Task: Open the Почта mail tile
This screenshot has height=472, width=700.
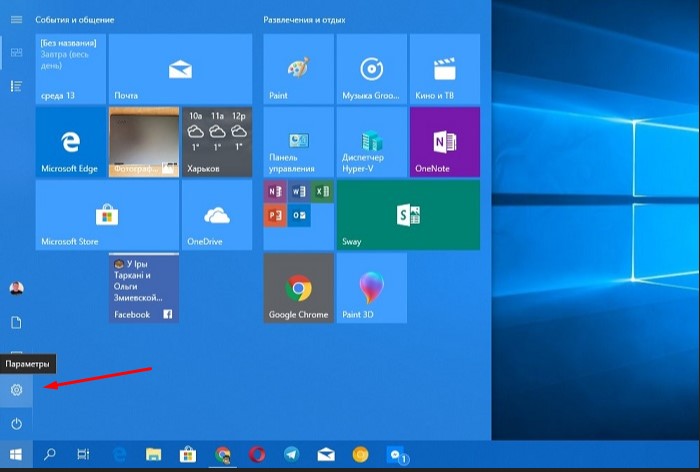Action: pos(180,69)
